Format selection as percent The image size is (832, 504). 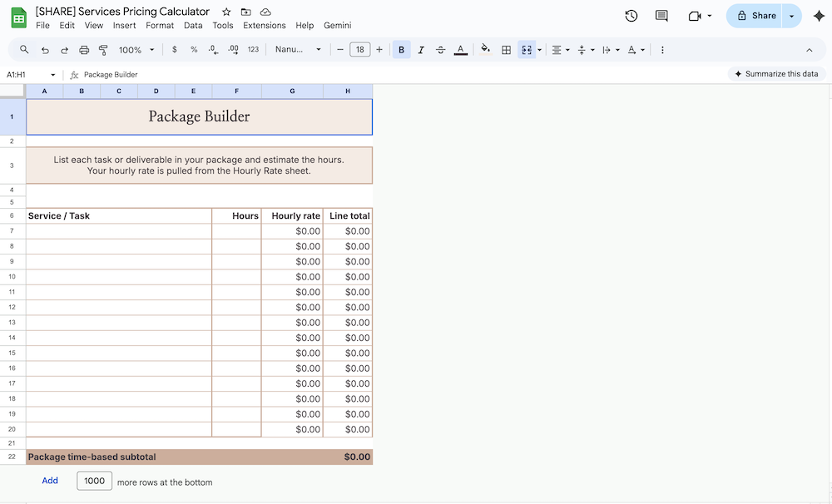pyautogui.click(x=194, y=49)
